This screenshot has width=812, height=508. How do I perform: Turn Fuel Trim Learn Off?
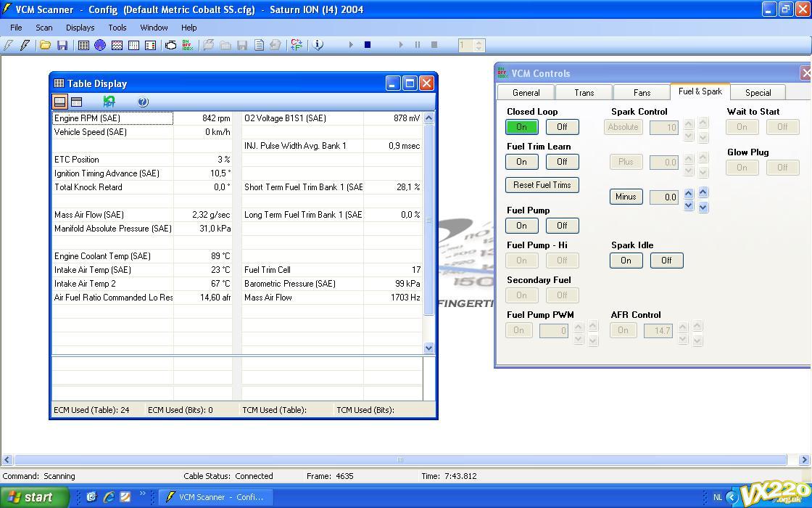pos(562,162)
